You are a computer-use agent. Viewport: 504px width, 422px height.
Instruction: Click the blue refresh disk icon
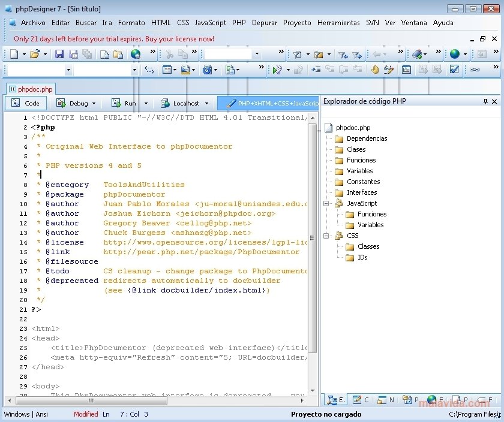pyautogui.click(x=208, y=70)
